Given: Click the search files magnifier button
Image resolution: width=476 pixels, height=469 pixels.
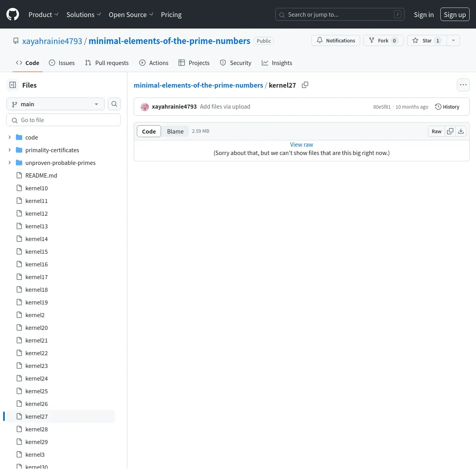Looking at the screenshot, I should click(x=114, y=104).
